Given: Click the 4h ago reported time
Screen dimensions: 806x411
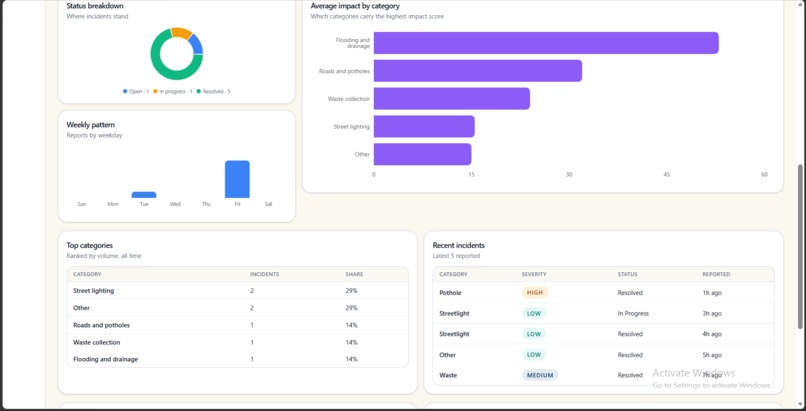Looking at the screenshot, I should (712, 334).
